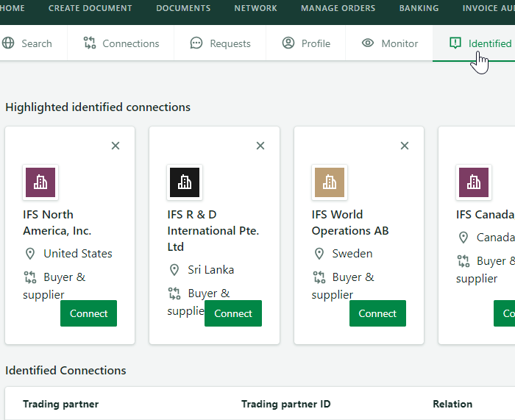Click the IFS North America, Inc. name
Screen dimensions: 515x420
57,223
